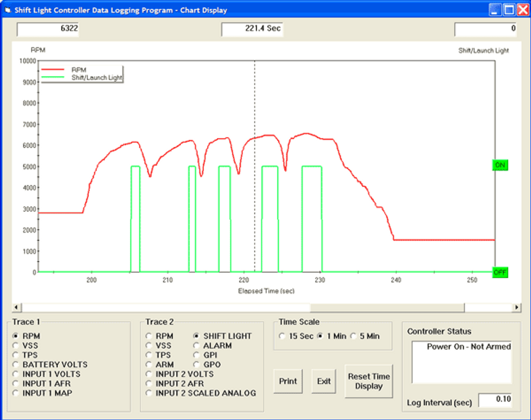Viewport: 531px width, 420px height.
Task: Click the green OFF indicator label
Action: [x=500, y=272]
